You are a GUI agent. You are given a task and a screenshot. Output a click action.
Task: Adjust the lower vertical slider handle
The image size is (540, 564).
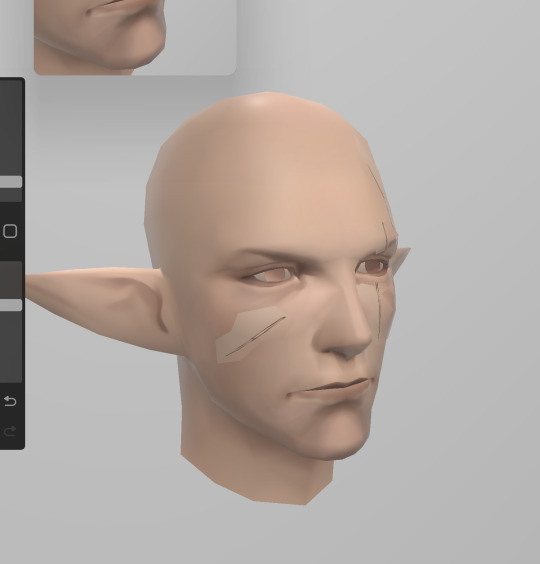tap(11, 305)
